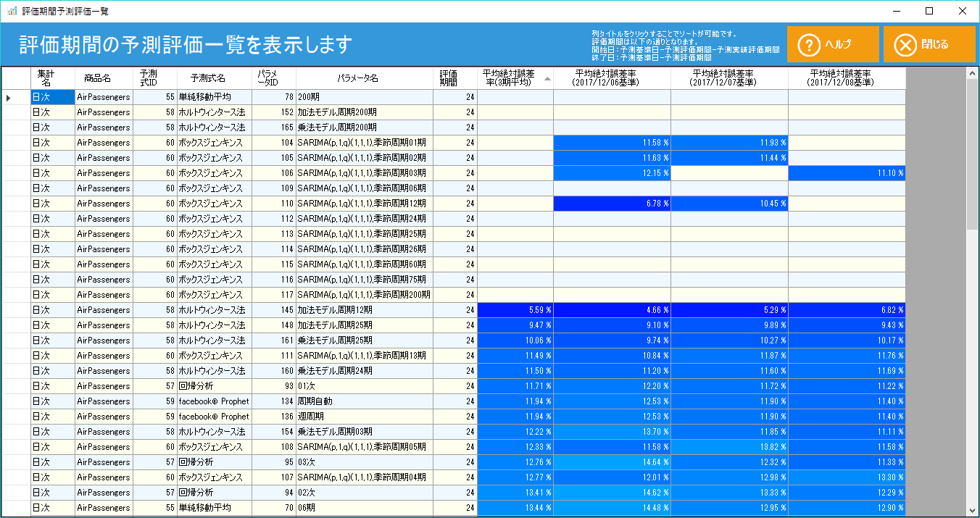Image resolution: width=980 pixels, height=518 pixels.
Task: Select the 13.44 % error cell
Action: click(x=515, y=508)
